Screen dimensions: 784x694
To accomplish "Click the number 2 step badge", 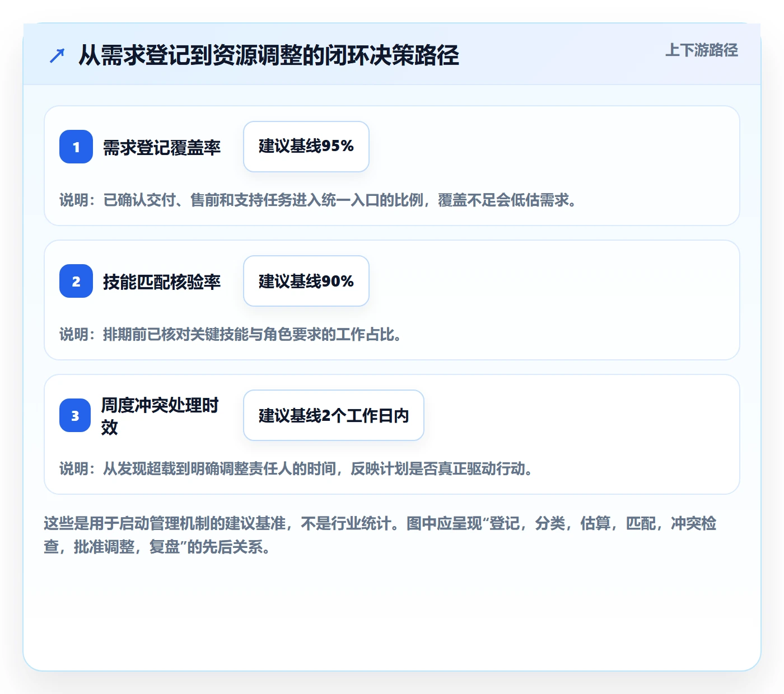I will [x=76, y=281].
